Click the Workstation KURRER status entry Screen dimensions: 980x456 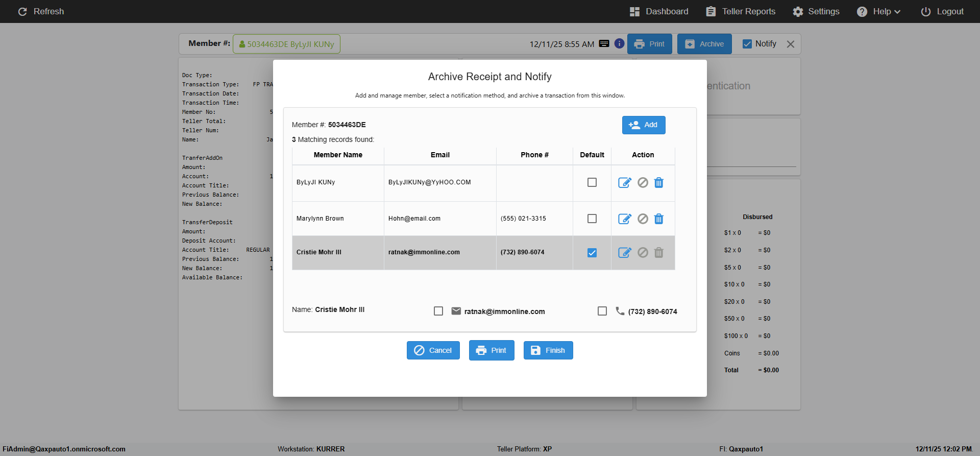click(311, 449)
